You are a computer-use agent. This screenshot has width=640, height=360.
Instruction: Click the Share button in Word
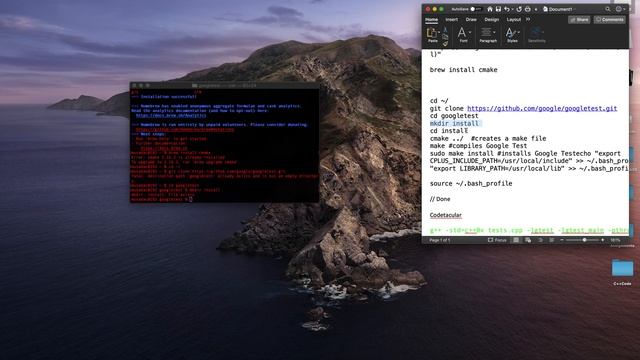(579, 20)
